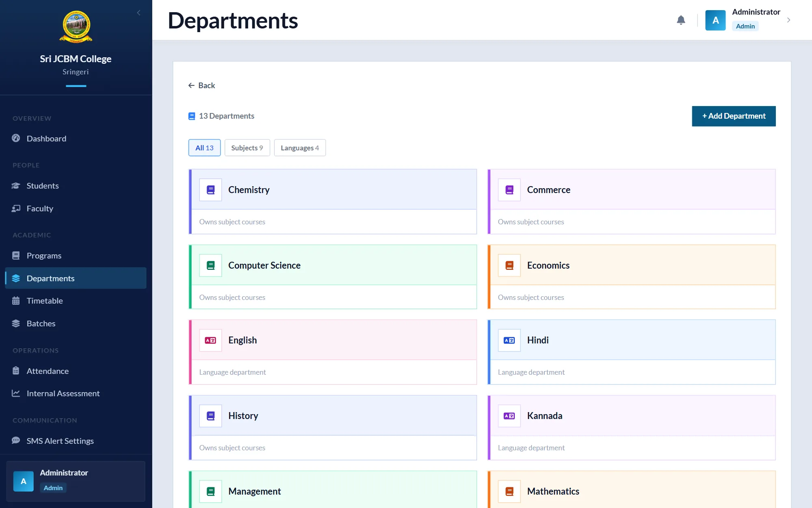Viewport: 812px width, 508px height.
Task: Open the Kannada department card title
Action: point(544,416)
